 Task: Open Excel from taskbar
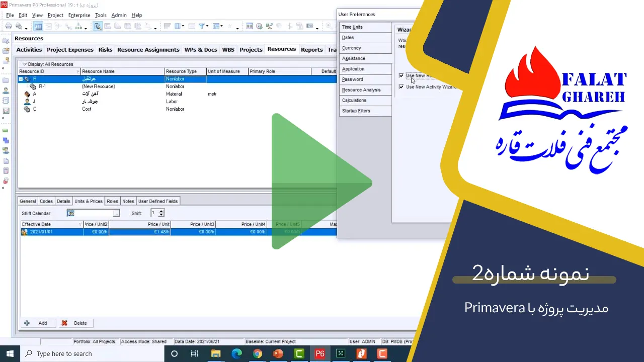pos(341,353)
